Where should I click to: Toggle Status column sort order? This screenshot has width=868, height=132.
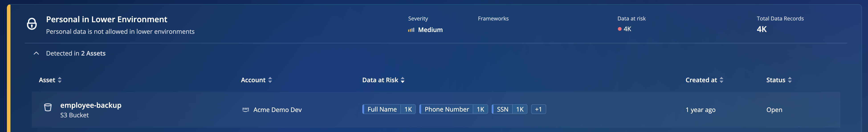[x=790, y=80]
